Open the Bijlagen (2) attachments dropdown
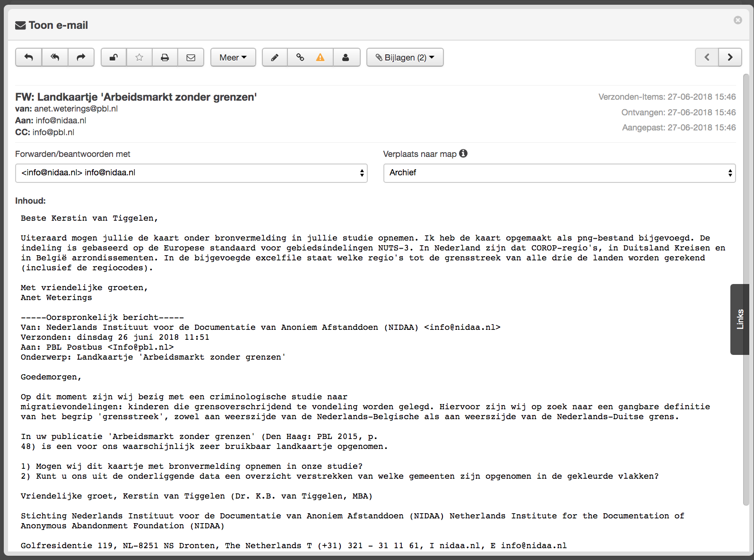This screenshot has height=560, width=754. (x=405, y=57)
